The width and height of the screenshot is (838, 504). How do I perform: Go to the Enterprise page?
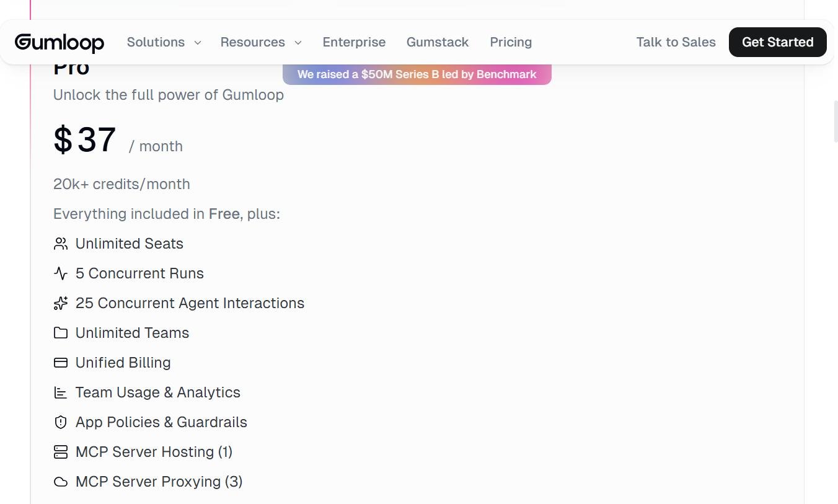point(354,42)
